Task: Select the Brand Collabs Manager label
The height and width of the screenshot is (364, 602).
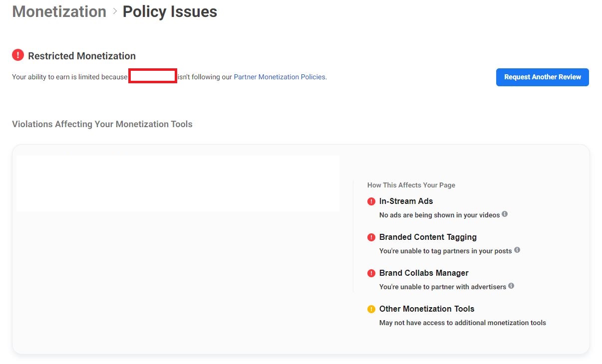Action: click(x=424, y=273)
